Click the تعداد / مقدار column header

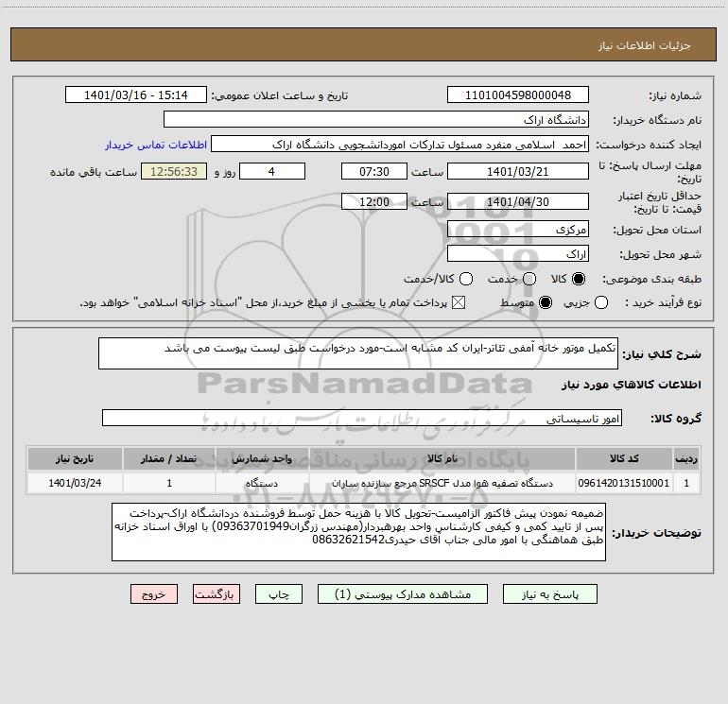tap(169, 458)
